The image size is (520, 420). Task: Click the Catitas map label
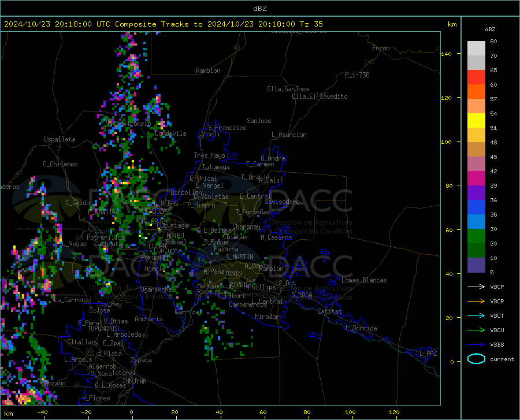pos(329,311)
